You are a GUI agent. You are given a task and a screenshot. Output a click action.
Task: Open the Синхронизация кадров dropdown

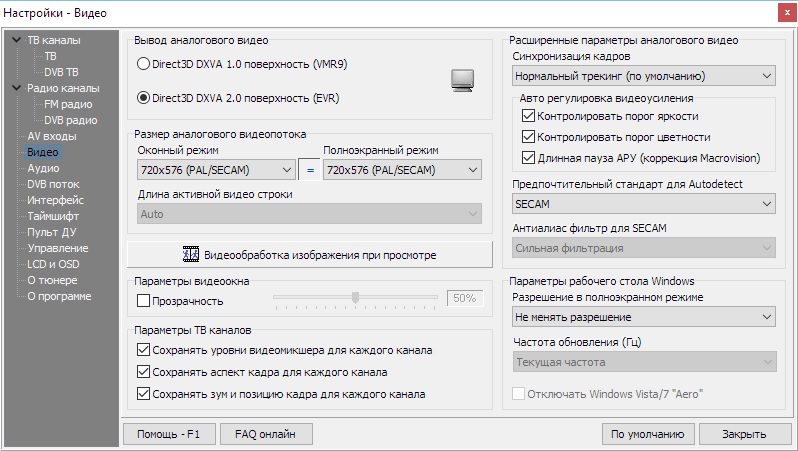point(643,76)
